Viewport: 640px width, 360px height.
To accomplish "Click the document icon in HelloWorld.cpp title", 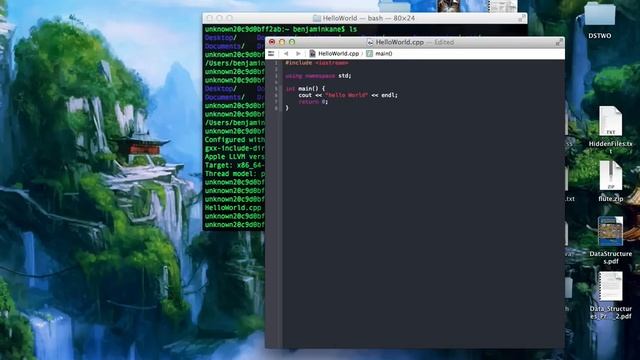I will (370, 42).
